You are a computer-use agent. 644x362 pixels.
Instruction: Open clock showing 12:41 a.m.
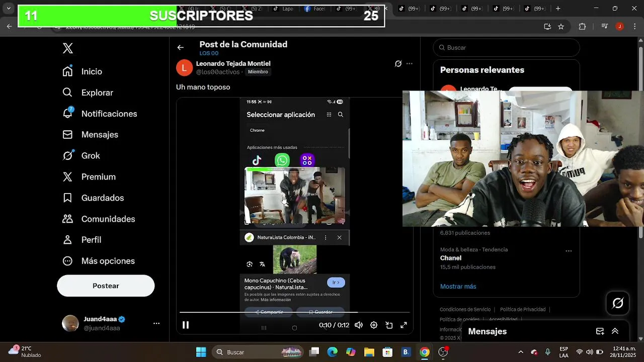624,352
